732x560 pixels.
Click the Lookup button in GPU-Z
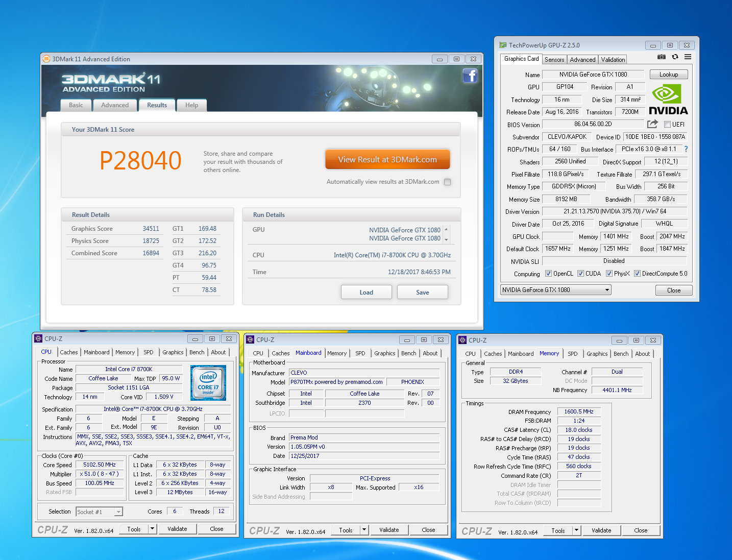coord(669,75)
